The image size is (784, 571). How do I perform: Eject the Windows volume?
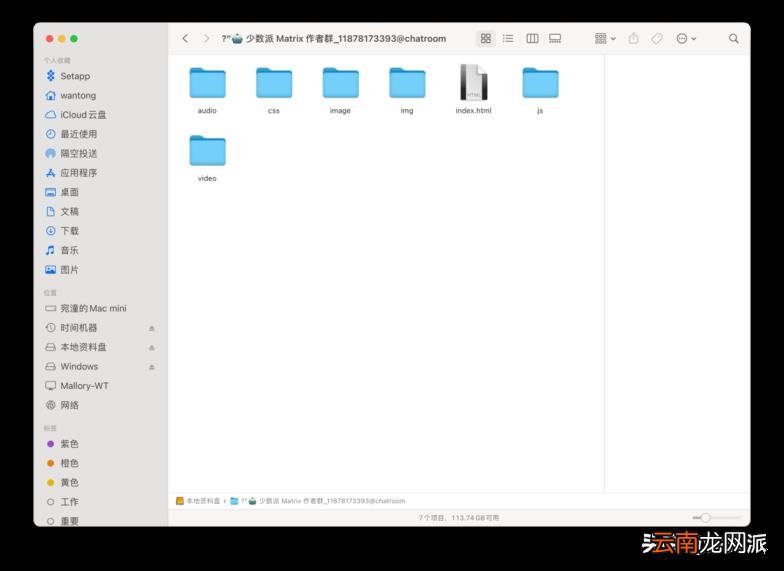pos(152,367)
